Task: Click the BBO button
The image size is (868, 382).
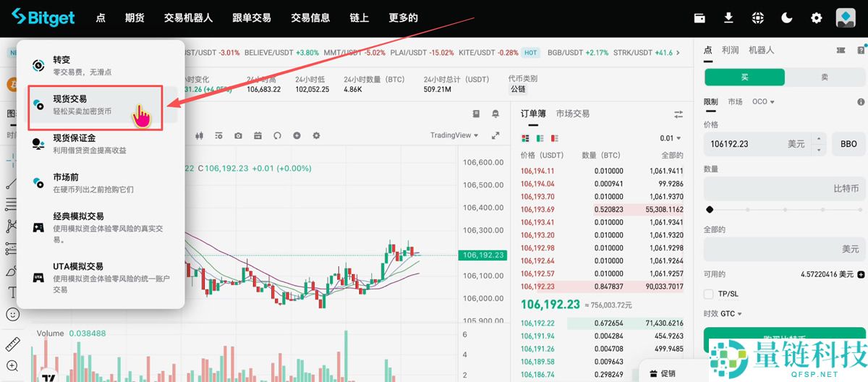Action: [x=848, y=144]
